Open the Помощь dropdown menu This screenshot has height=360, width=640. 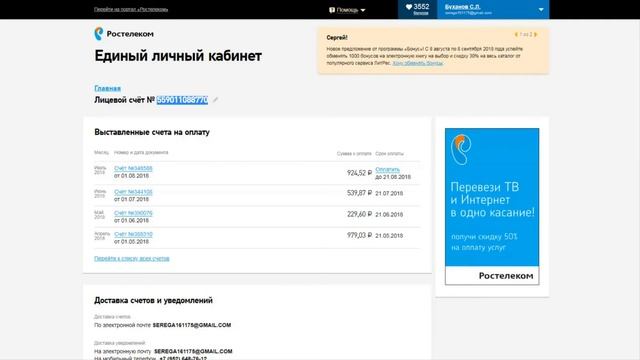[x=347, y=10]
